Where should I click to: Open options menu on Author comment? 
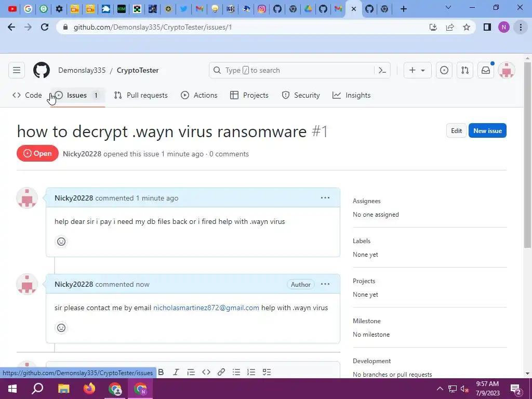coord(325,284)
